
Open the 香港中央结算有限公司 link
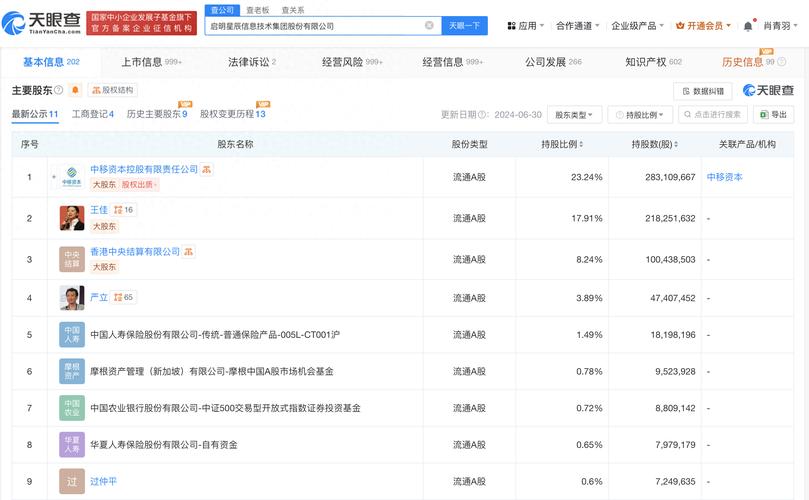[x=135, y=252]
